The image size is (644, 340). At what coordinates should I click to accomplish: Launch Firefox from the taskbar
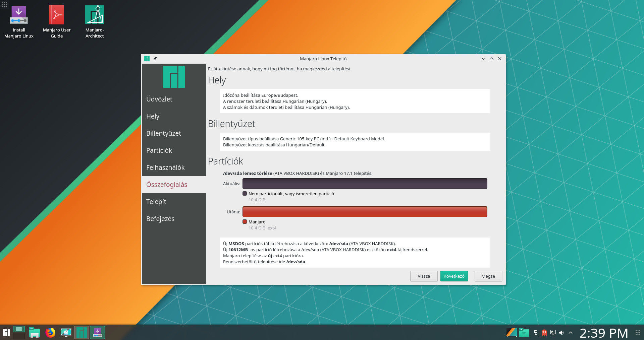pyautogui.click(x=50, y=333)
